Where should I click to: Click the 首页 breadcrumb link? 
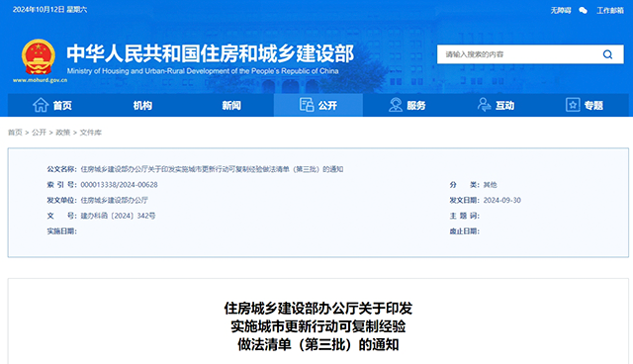(15, 133)
